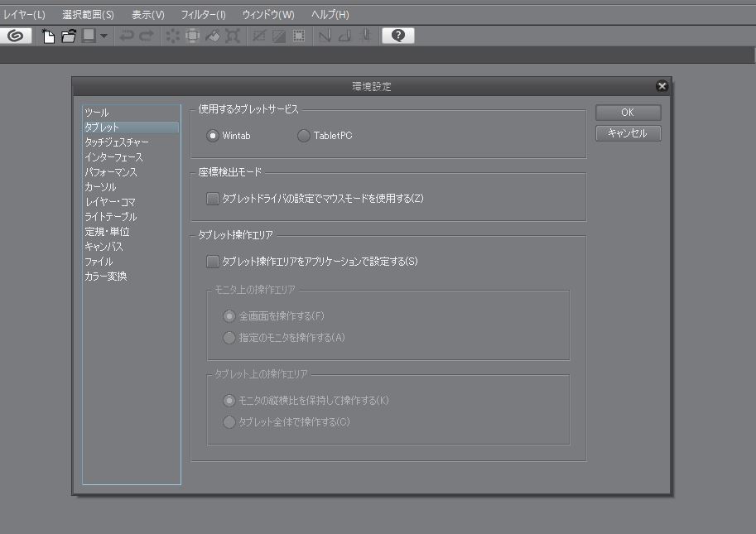Click the save disk icon in the toolbar
This screenshot has height=534, width=756.
pos(88,36)
